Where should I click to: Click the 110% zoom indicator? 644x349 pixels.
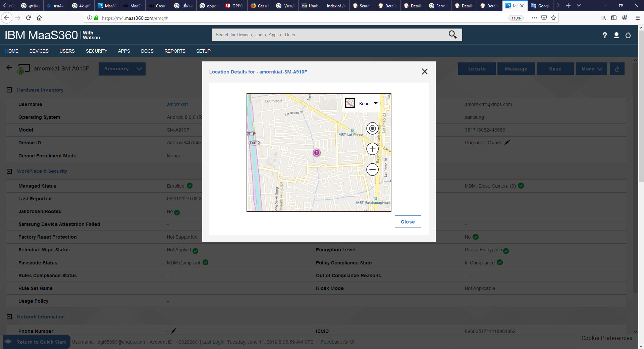click(x=516, y=18)
